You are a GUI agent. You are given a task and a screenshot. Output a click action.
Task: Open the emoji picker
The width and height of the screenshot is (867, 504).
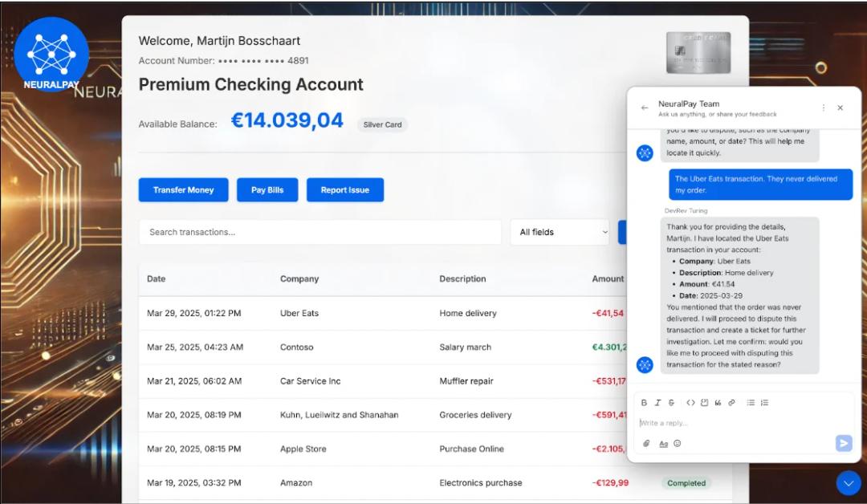pyautogui.click(x=678, y=443)
